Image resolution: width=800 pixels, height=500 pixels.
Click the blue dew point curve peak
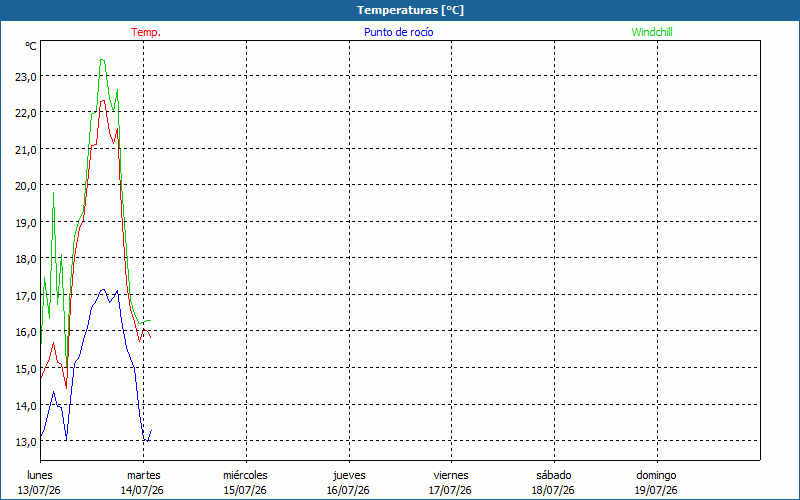point(103,289)
